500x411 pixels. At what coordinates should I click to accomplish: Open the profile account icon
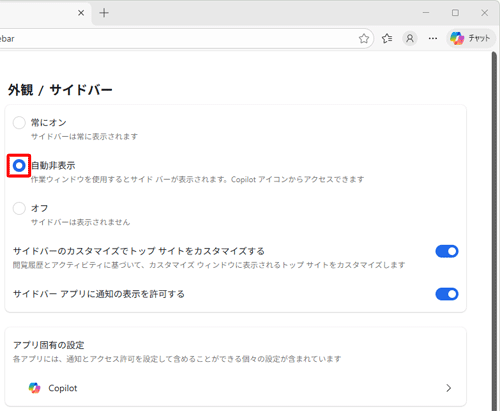(410, 39)
